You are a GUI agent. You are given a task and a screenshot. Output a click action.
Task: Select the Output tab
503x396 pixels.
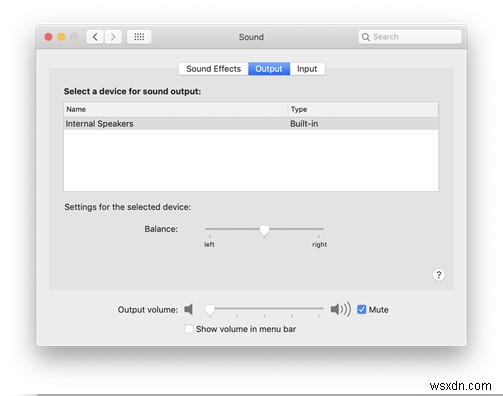(269, 69)
